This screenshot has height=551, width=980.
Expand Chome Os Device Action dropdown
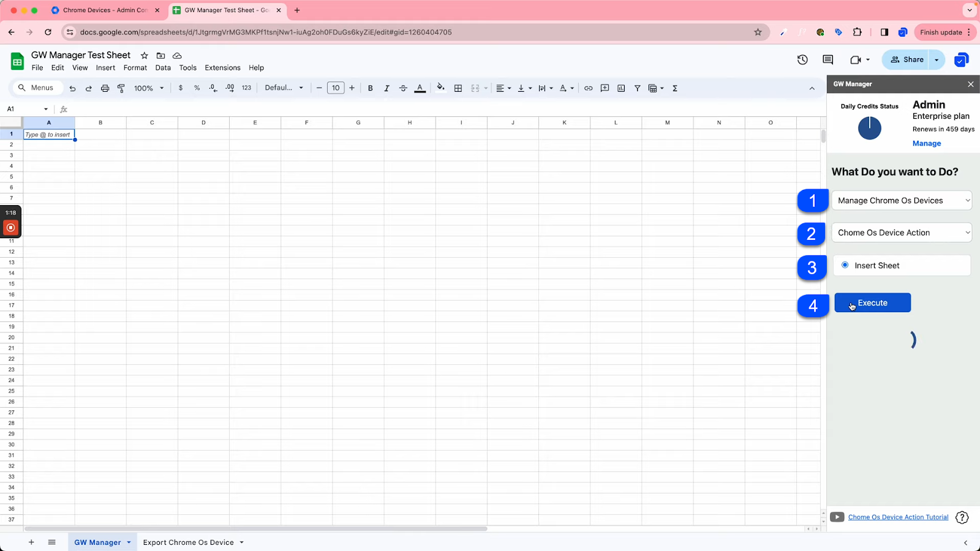coord(902,233)
